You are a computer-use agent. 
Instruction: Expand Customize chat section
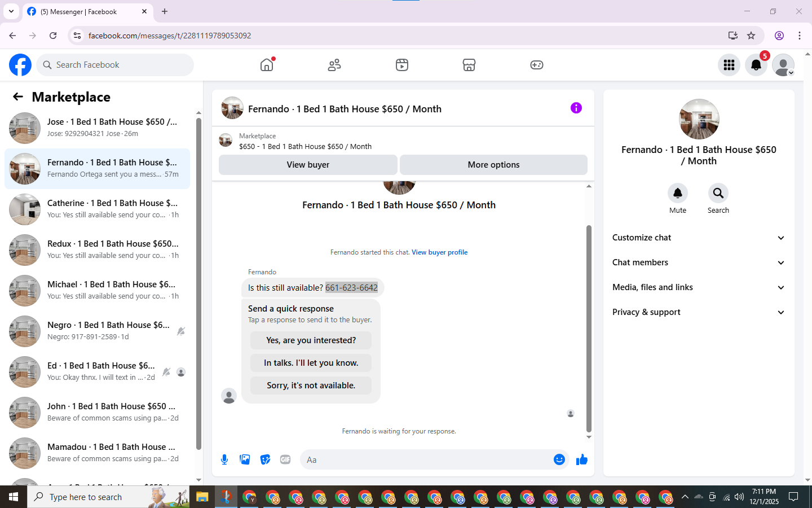tap(699, 238)
